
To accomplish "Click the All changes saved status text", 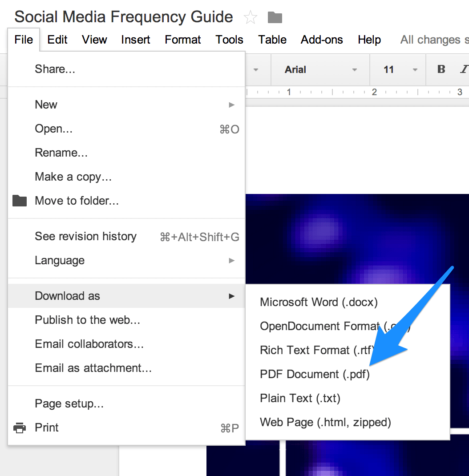I will click(433, 40).
